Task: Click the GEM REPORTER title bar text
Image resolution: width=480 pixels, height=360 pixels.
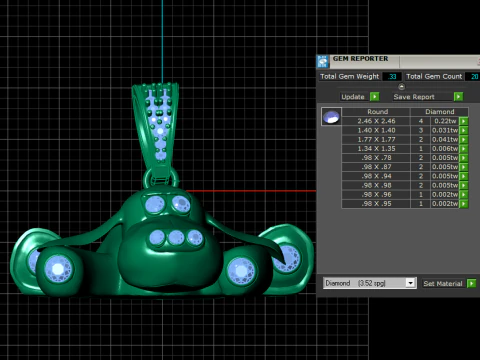Action: [360, 59]
